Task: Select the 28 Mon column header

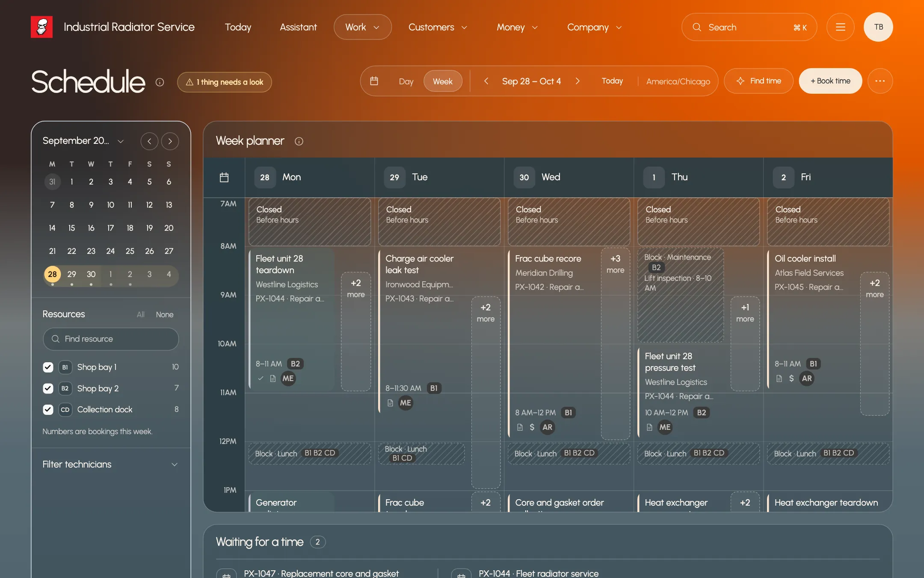Action: 310,177
